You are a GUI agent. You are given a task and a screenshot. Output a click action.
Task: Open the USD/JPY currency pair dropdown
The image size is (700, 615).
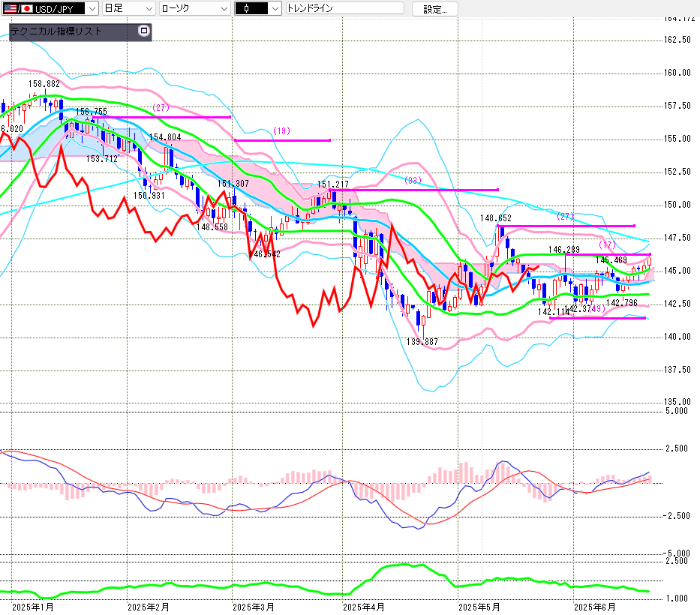(50, 8)
